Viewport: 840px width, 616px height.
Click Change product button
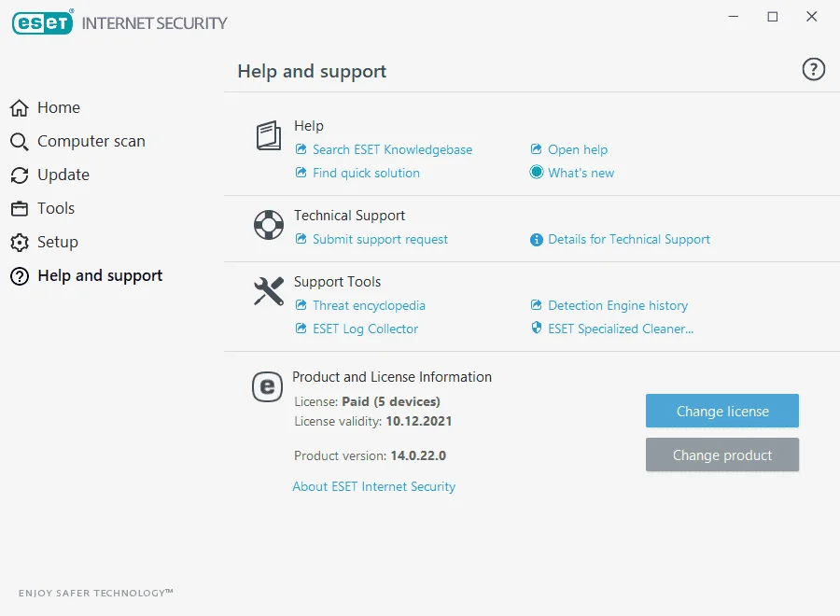point(722,455)
